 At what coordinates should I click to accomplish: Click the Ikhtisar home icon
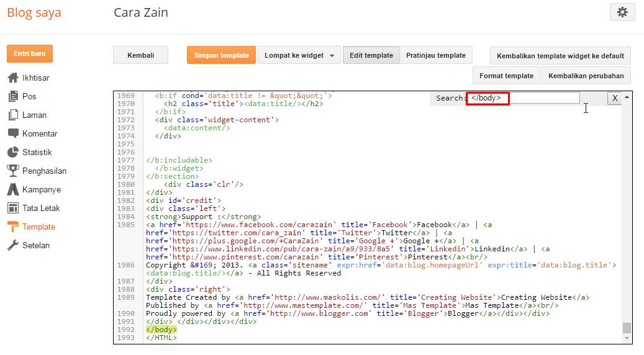[13, 78]
